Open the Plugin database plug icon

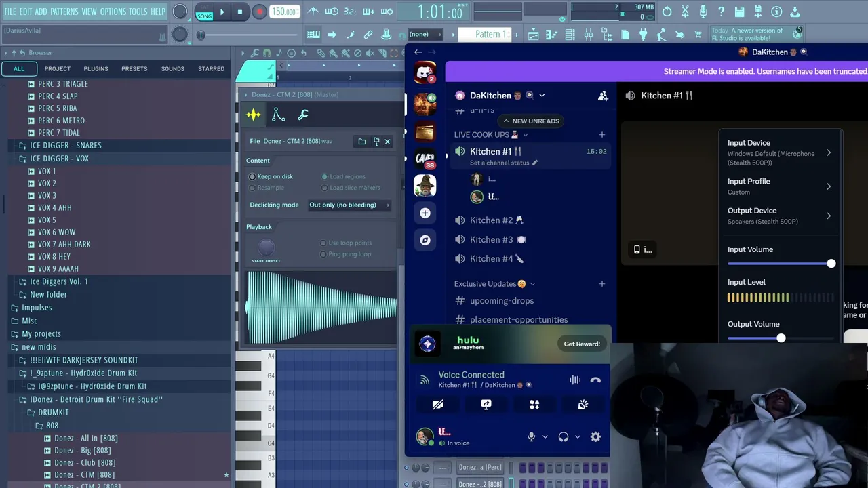tap(643, 35)
